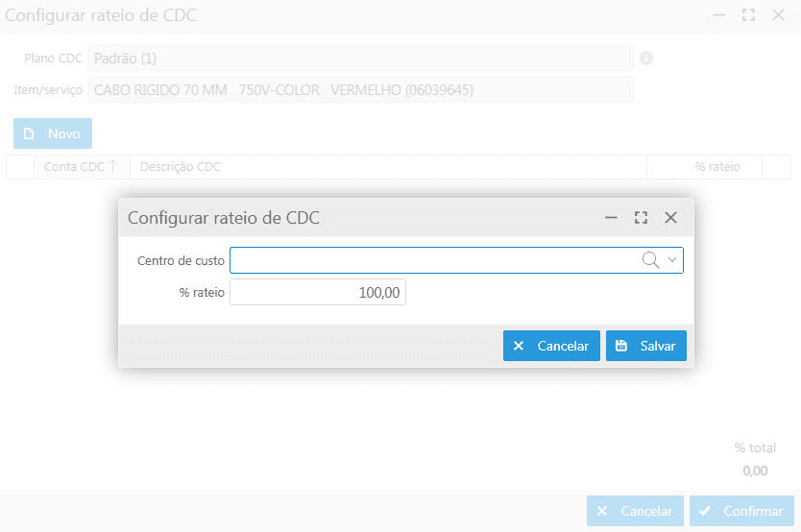Minimize the inner Configurar rateio dialog

coord(611,218)
